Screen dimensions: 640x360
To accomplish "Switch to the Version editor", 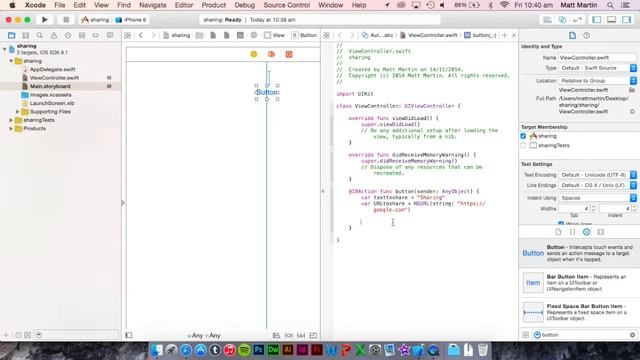I will tap(577, 20).
